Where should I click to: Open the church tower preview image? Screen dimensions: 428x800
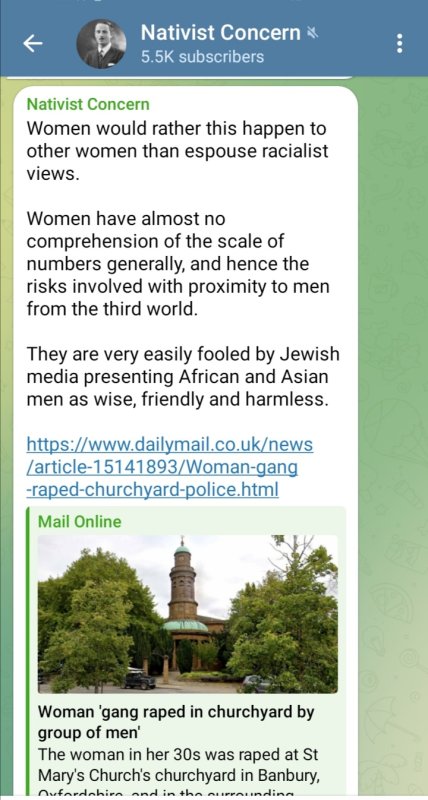(x=188, y=614)
